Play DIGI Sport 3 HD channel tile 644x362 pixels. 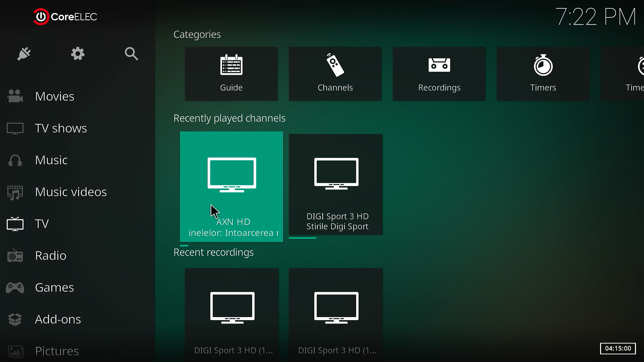point(336,184)
